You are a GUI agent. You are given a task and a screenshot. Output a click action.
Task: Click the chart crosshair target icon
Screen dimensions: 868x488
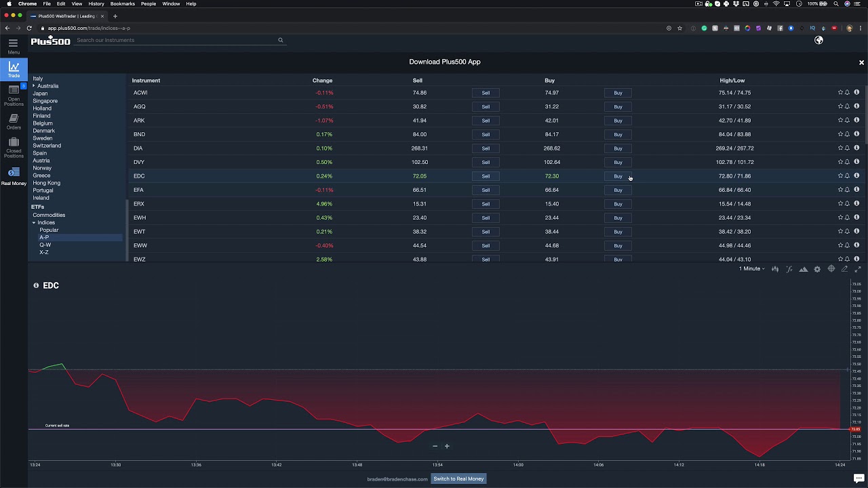coord(831,269)
